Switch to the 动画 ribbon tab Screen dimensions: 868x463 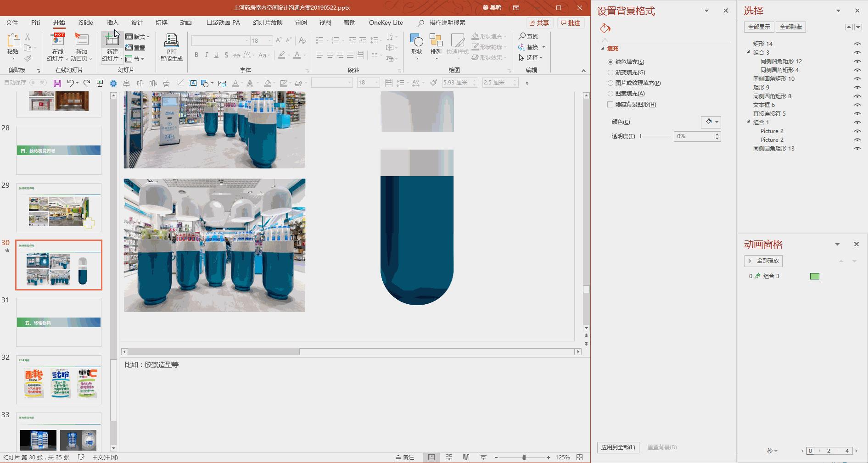[x=185, y=22]
